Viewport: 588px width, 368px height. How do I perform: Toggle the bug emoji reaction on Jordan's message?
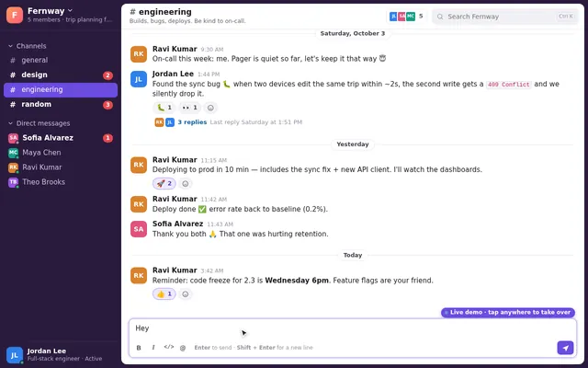(164, 108)
